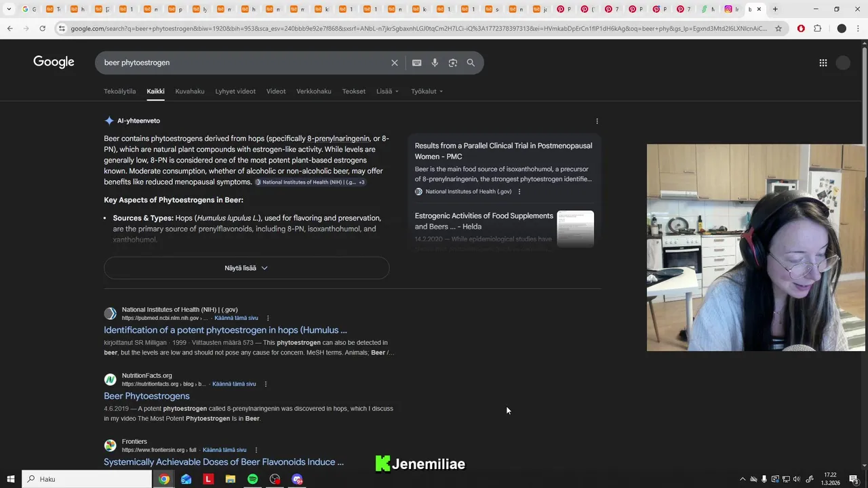
Task: Select the Kaikki results tab
Action: pyautogui.click(x=155, y=91)
